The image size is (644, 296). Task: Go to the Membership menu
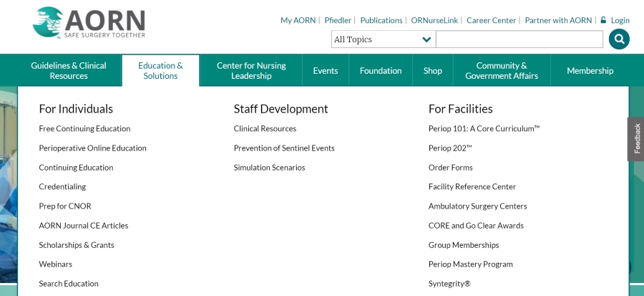(590, 71)
